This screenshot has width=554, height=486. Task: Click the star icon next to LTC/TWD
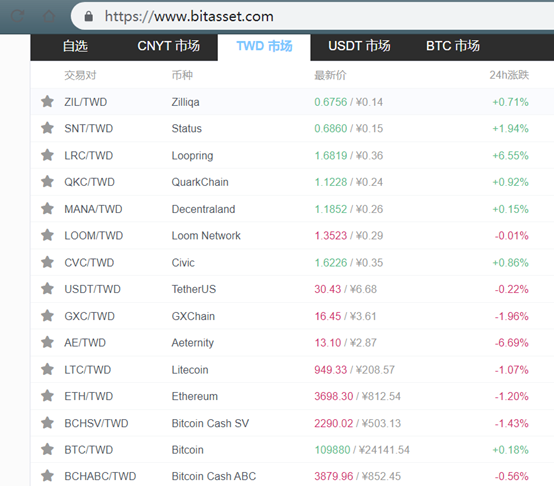click(47, 369)
